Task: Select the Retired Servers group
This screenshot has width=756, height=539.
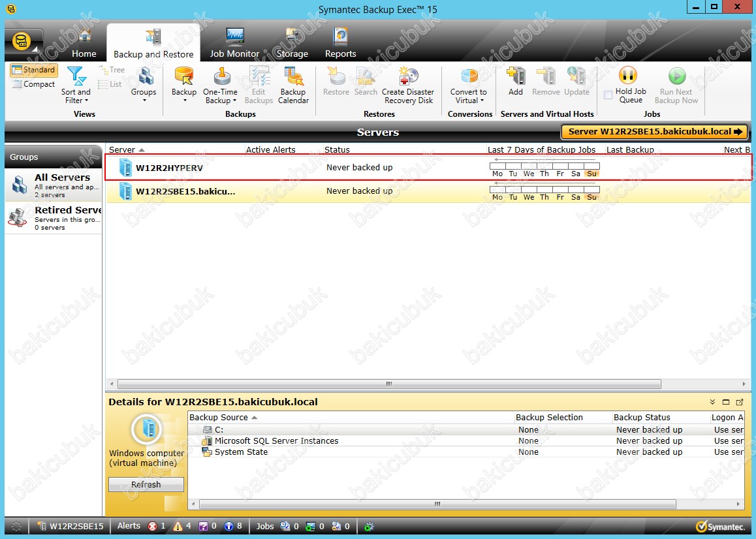Action: tap(54, 218)
